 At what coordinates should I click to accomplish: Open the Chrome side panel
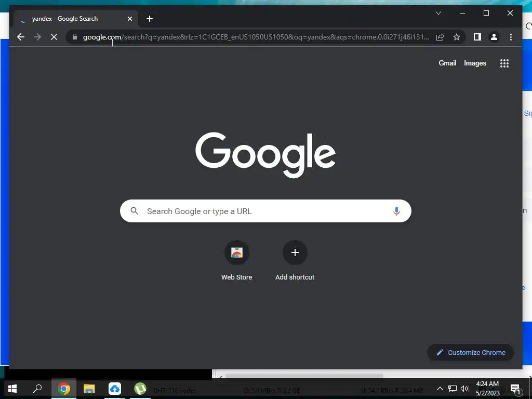(477, 37)
